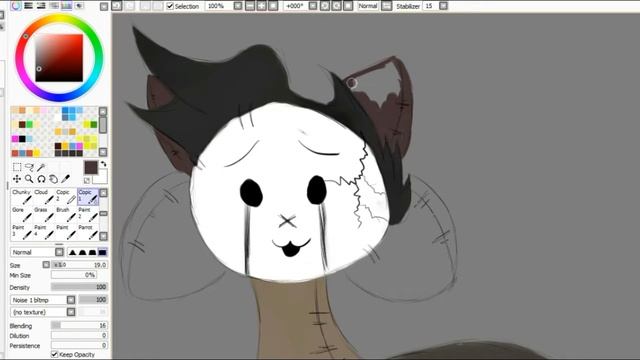Choose the Paint 4 brush
The image size is (640, 360).
point(44,232)
